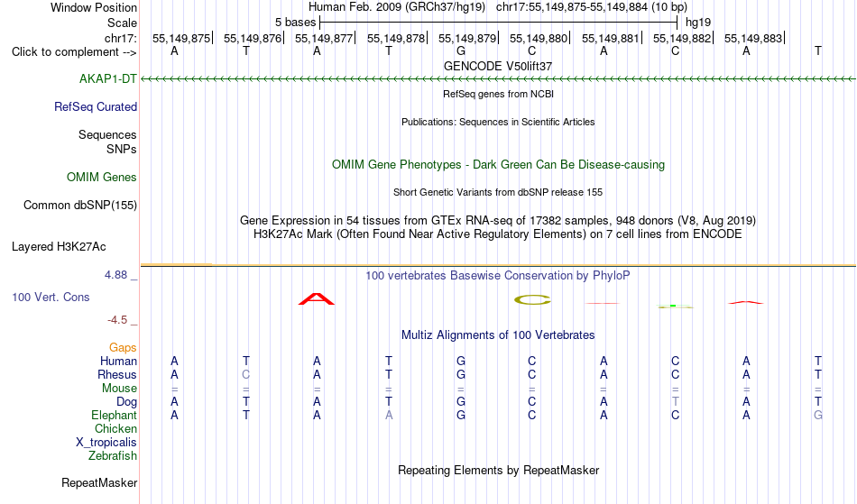The image size is (857, 504).
Task: Click the chr17:55,149,875-55,149,884 position text
Action: point(592,7)
